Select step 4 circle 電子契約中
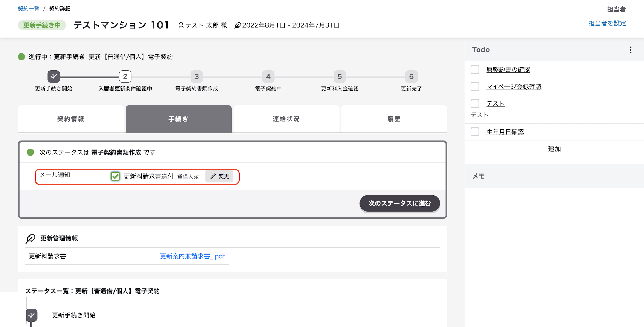 pyautogui.click(x=268, y=76)
